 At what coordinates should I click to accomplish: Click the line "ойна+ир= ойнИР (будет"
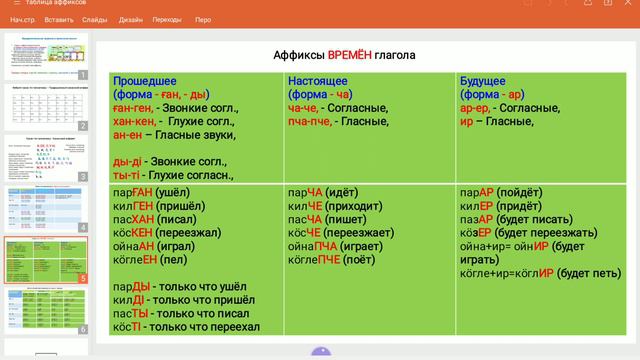[x=522, y=247]
